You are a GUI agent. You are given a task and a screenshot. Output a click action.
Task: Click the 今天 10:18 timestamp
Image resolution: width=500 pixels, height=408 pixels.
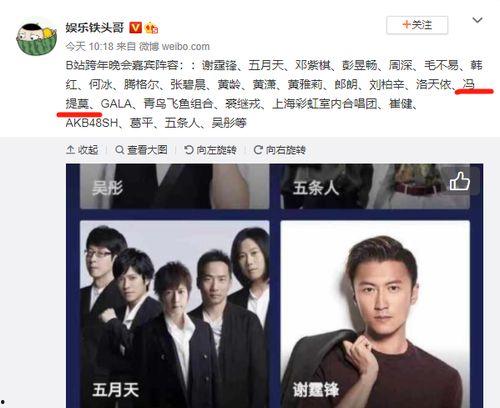[90, 47]
